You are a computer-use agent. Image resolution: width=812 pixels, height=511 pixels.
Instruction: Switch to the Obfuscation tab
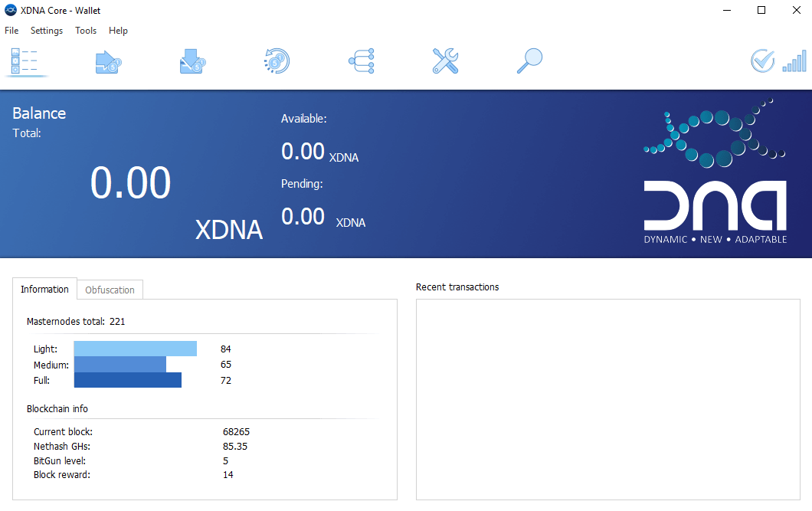110,290
